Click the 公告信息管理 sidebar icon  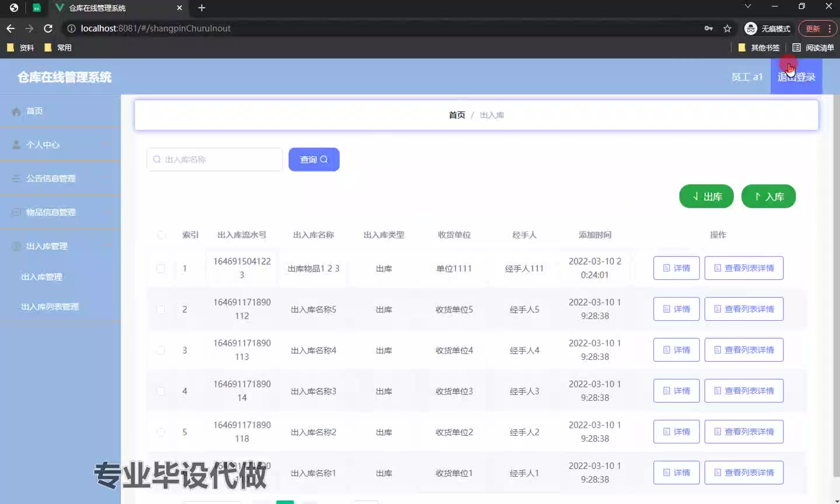(16, 178)
